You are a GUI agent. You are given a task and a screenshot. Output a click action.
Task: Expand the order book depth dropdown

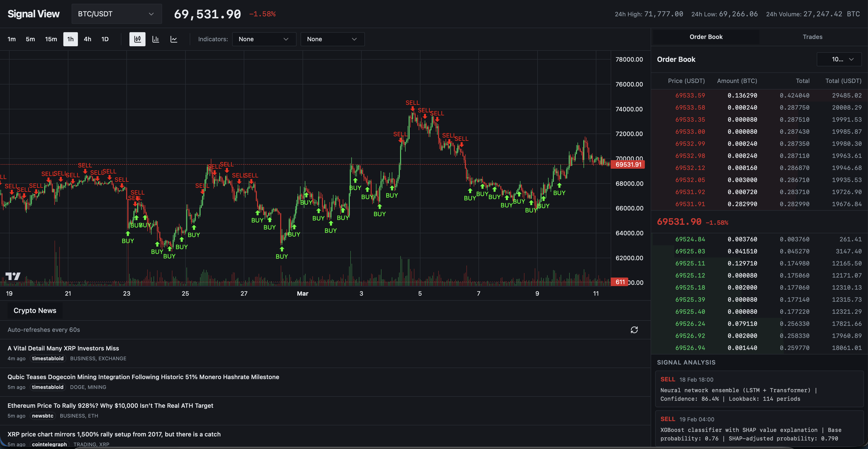click(839, 59)
